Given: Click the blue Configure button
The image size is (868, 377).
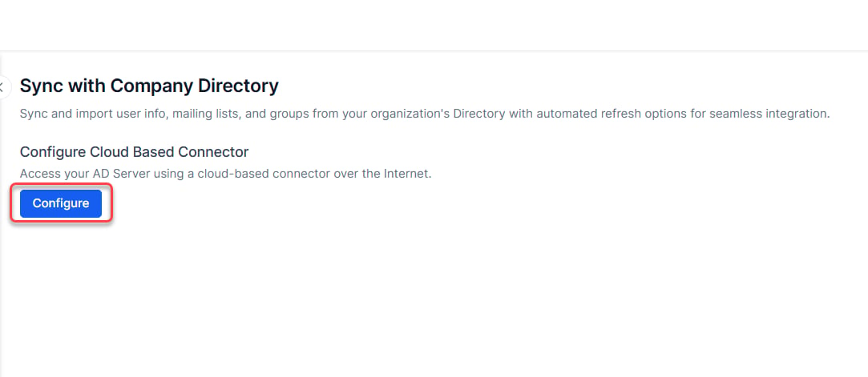Looking at the screenshot, I should click(61, 203).
